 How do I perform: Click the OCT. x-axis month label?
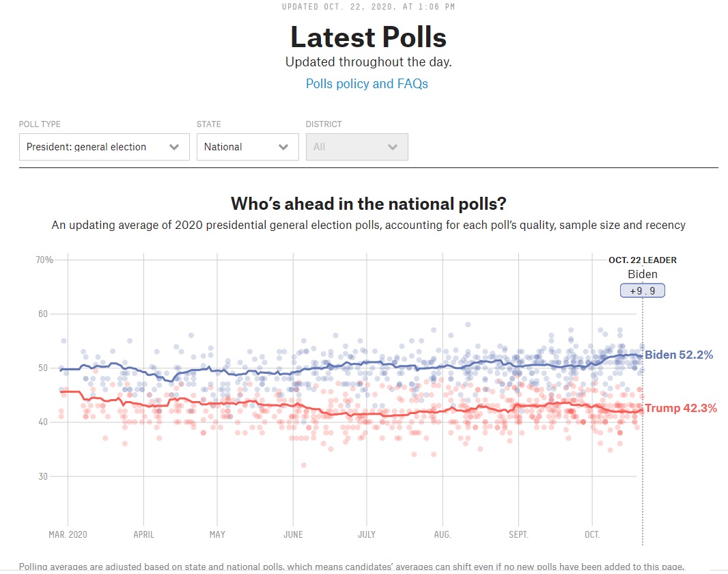pos(592,534)
